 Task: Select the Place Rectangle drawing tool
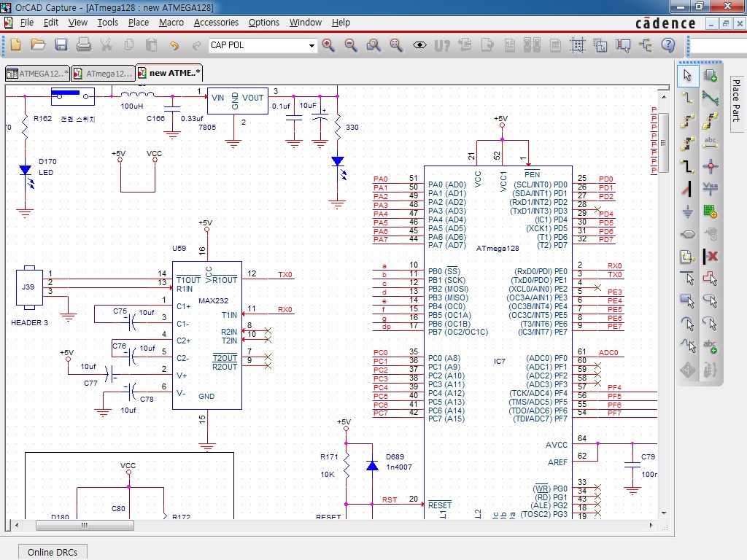click(x=687, y=301)
